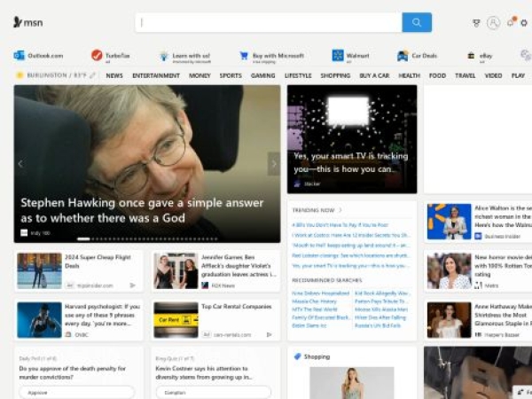Click the Fox News source logo

click(205, 286)
